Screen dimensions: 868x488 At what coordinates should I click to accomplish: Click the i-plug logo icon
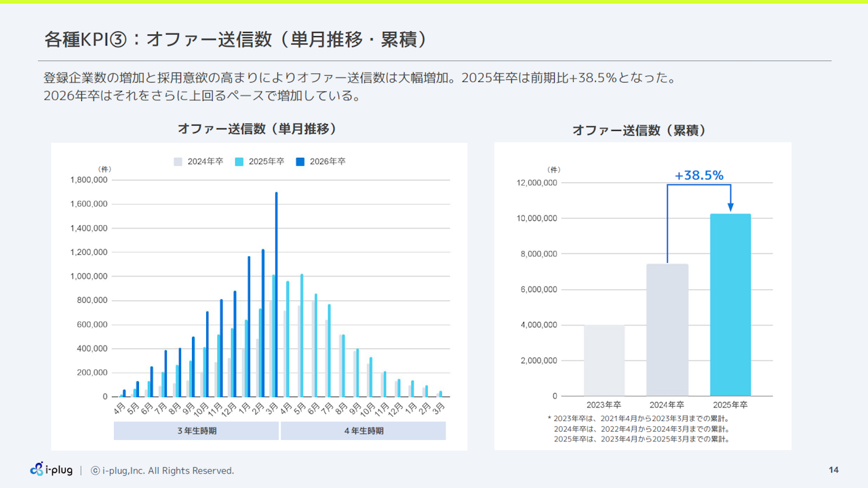[x=37, y=469]
